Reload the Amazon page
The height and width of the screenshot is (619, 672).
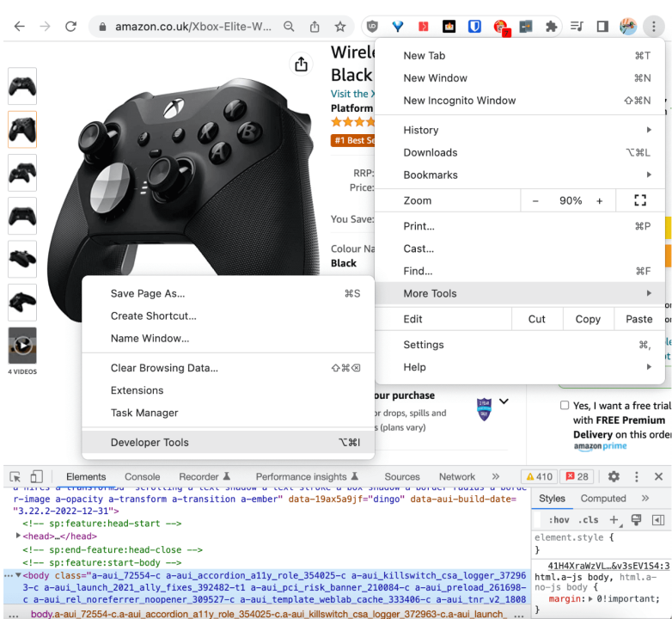(70, 27)
